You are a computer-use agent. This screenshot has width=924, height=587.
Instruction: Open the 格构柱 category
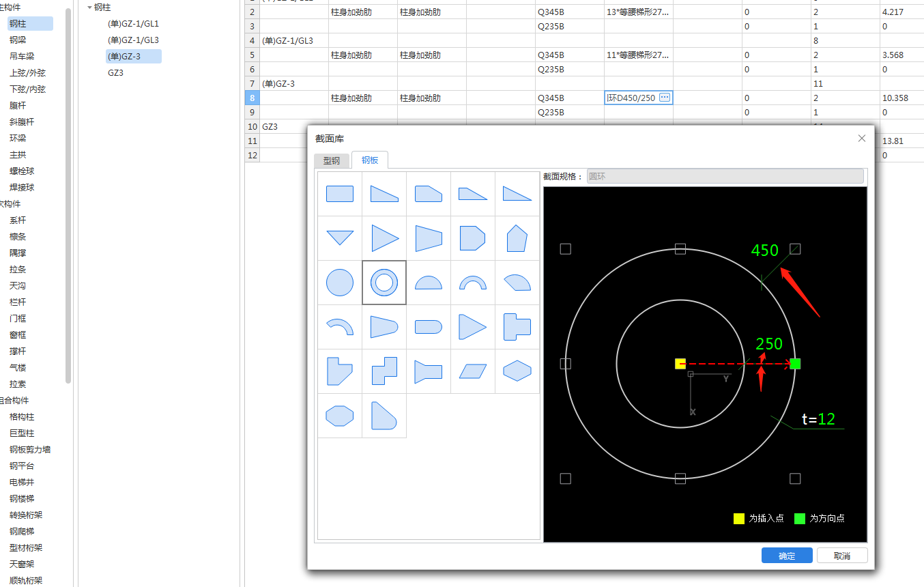[x=22, y=416]
